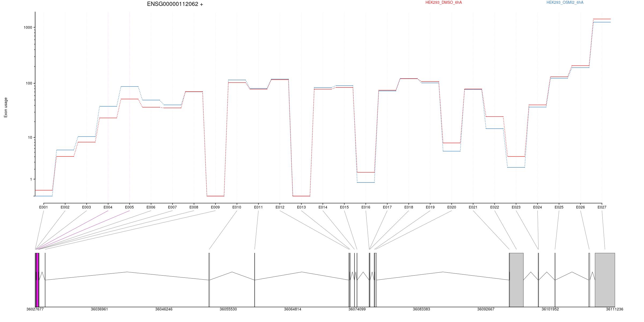Click the E016 red usage line segment

click(x=366, y=172)
